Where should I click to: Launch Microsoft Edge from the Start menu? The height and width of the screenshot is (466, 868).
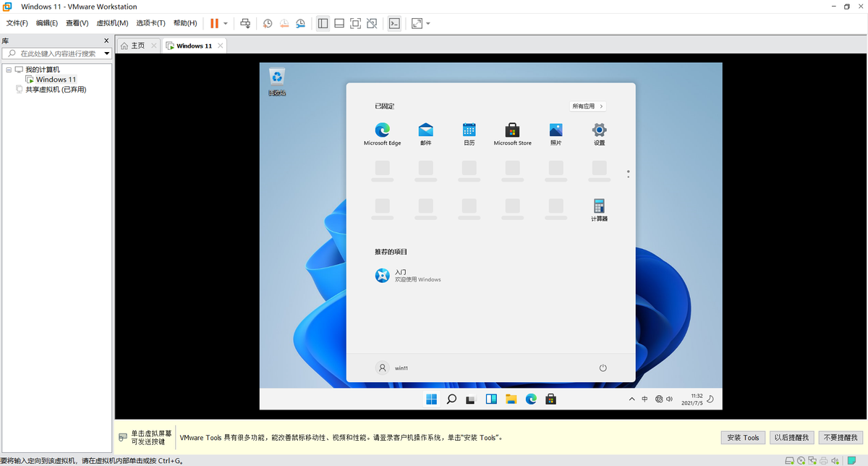(x=382, y=134)
